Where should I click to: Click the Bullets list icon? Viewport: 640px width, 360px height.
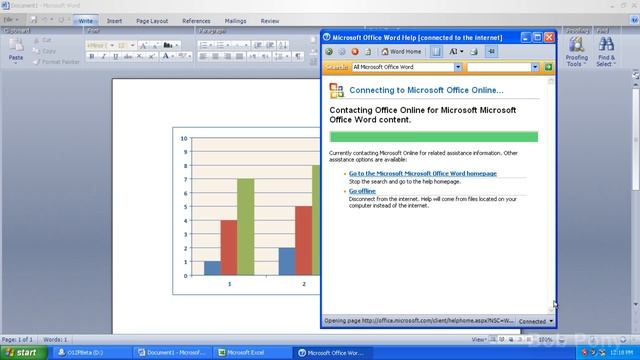pos(204,45)
